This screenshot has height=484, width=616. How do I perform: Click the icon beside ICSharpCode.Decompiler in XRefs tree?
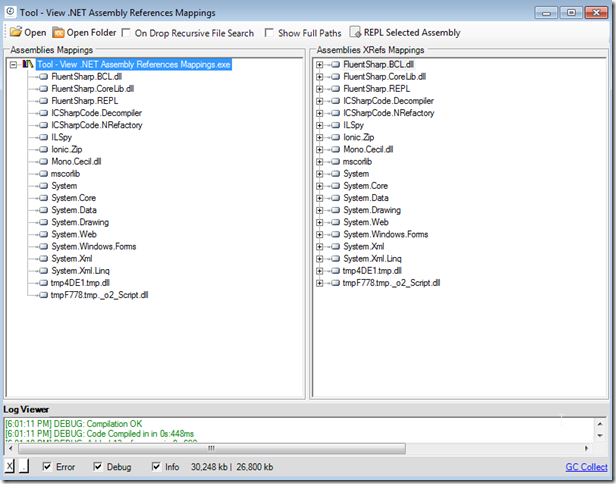[x=335, y=101]
